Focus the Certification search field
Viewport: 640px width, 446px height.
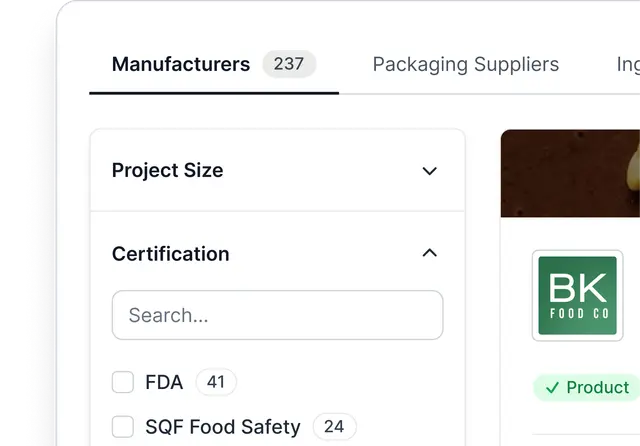coord(277,315)
